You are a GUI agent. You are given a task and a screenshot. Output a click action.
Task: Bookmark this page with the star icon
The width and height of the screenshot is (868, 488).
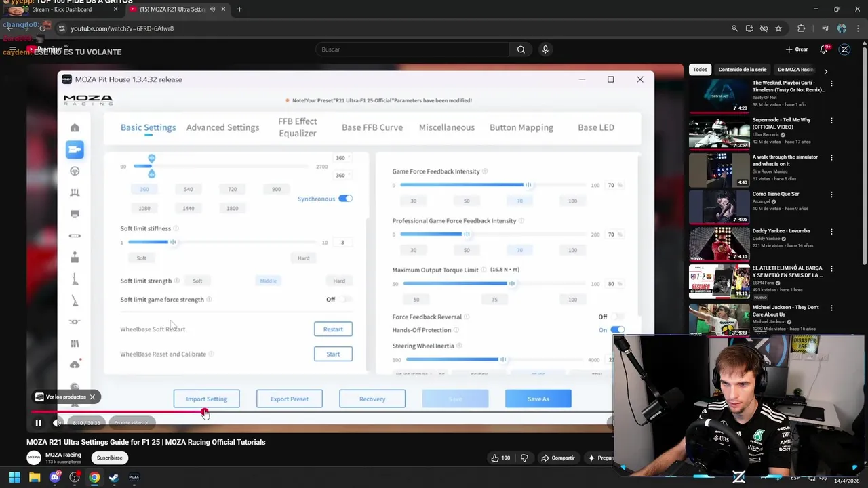coord(778,28)
